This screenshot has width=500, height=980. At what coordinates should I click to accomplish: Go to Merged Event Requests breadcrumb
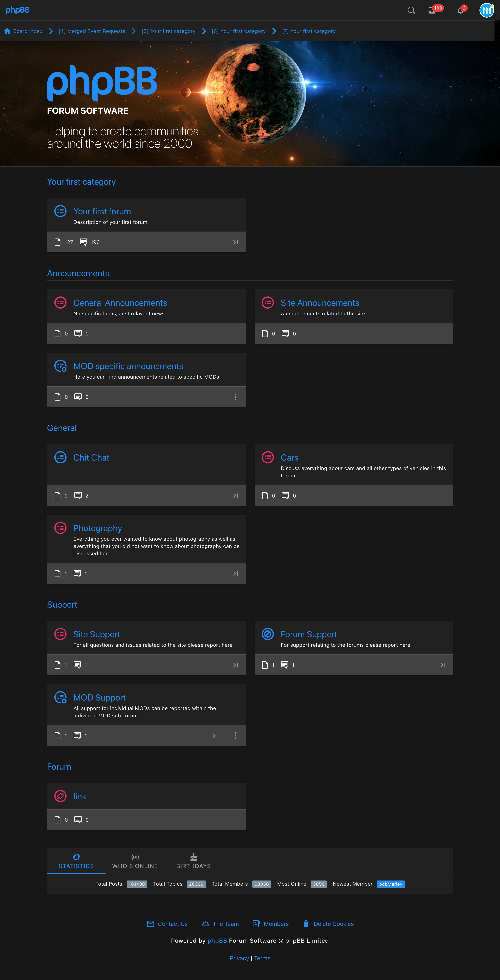[92, 31]
